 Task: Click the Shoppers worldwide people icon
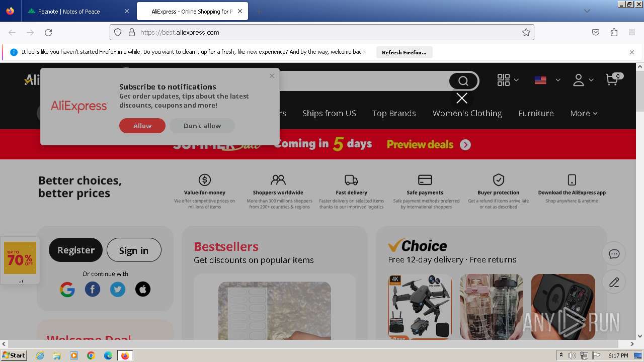click(278, 179)
